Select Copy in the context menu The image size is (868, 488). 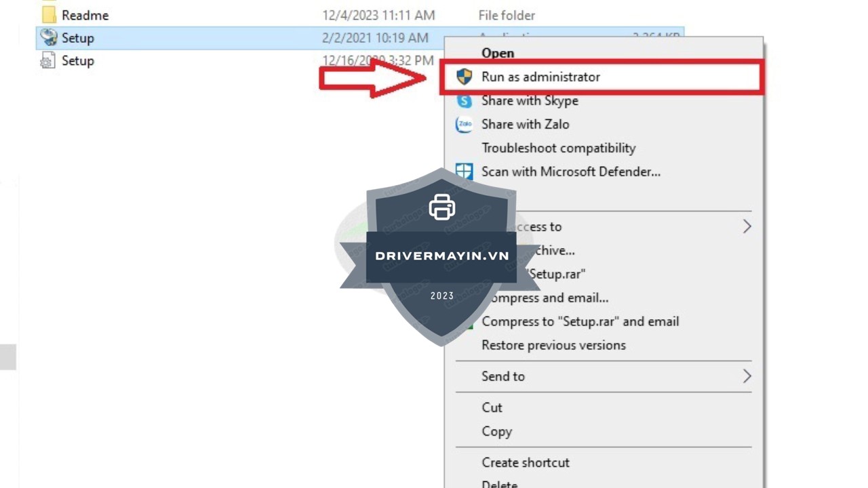point(496,431)
